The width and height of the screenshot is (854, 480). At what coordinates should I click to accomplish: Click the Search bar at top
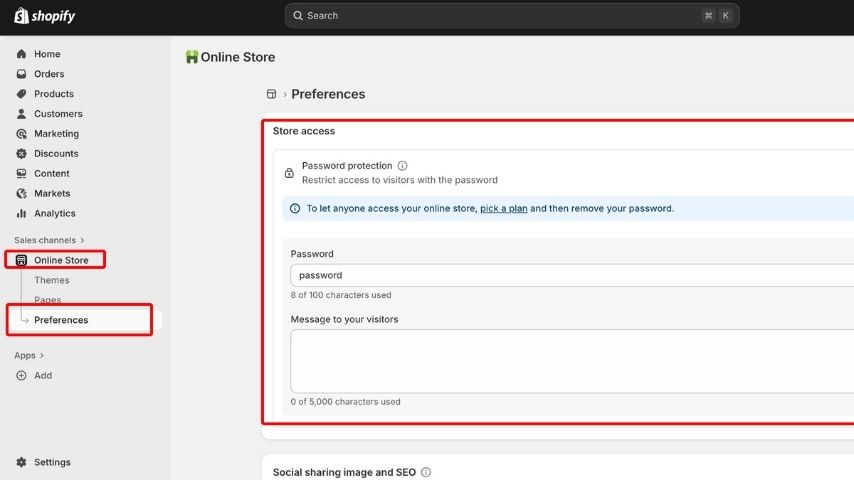[x=511, y=16]
